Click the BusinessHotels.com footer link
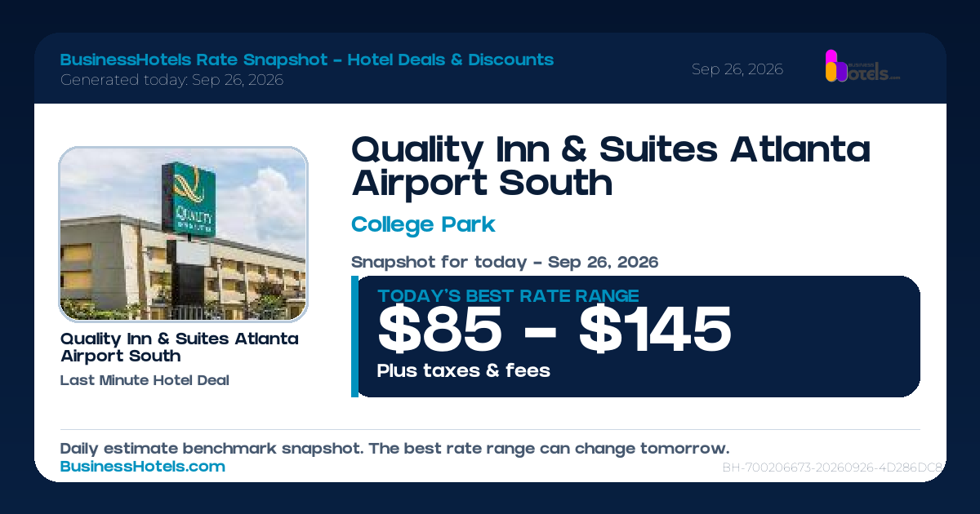The height and width of the screenshot is (514, 980). pyautogui.click(x=143, y=467)
